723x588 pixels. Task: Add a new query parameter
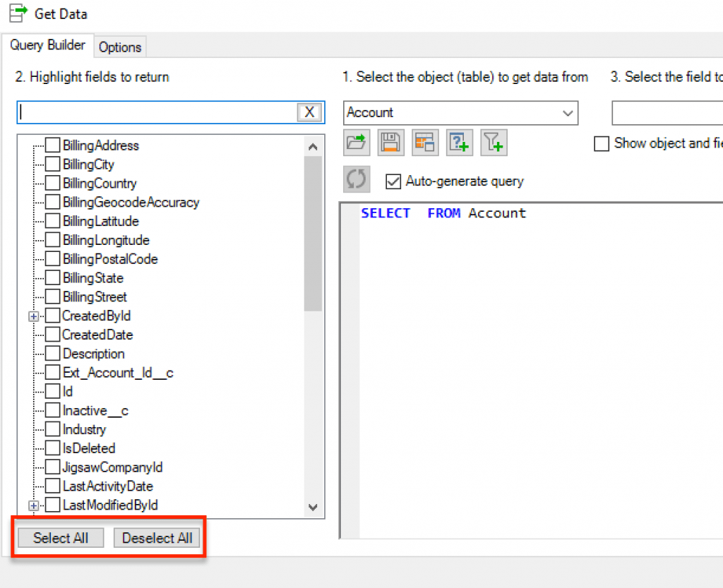coord(460,142)
